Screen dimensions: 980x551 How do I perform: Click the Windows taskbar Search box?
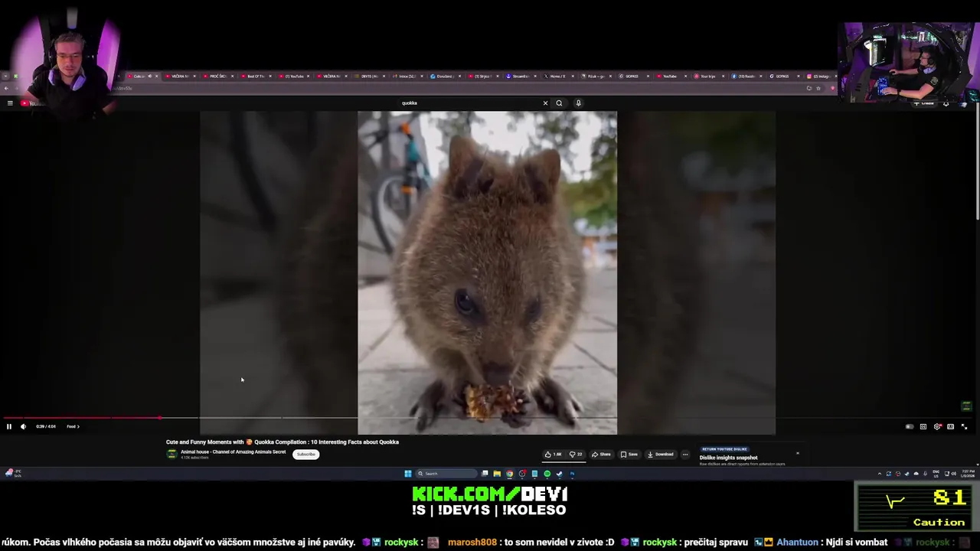446,474
